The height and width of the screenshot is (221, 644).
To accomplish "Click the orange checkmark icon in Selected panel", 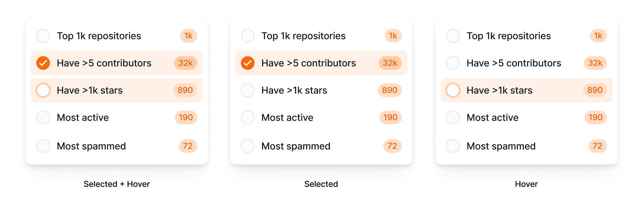I will tap(247, 63).
